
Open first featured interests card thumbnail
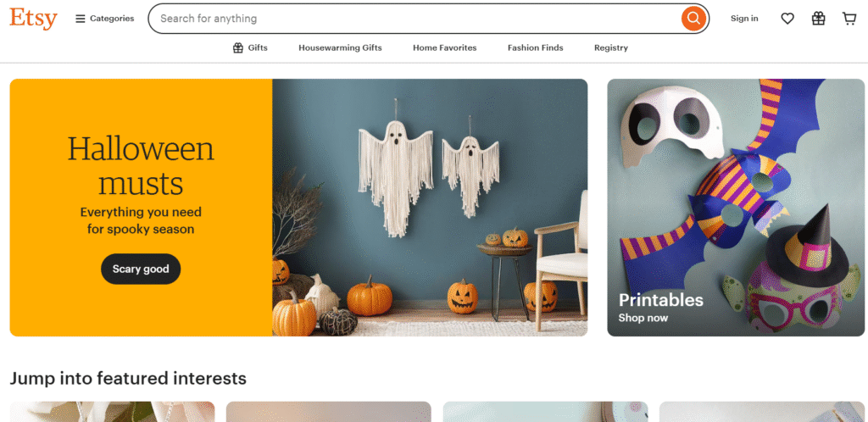pos(113,412)
